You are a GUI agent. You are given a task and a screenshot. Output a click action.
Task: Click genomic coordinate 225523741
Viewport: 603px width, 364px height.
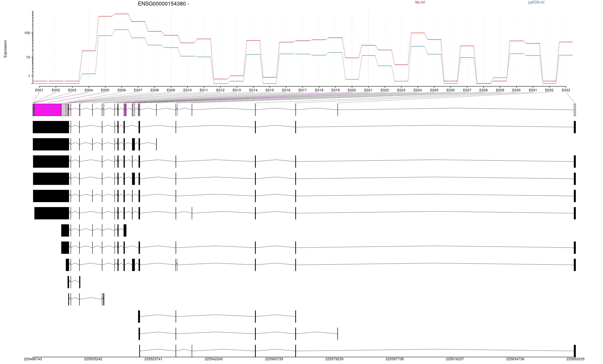[x=153, y=359]
